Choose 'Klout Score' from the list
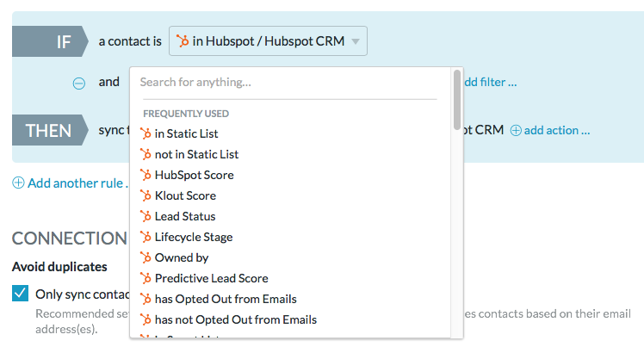Viewport: 644px width, 347px height. tap(185, 195)
